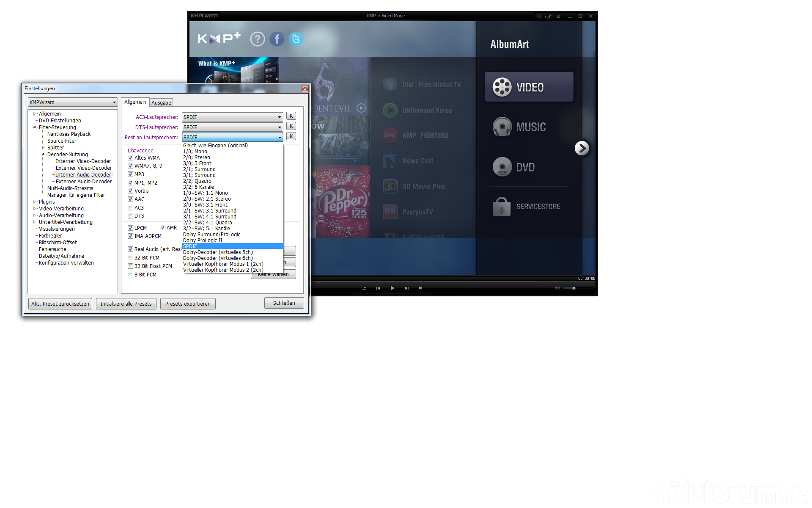The image size is (812, 508).
Task: Click the News Cast icon
Action: coord(390,161)
